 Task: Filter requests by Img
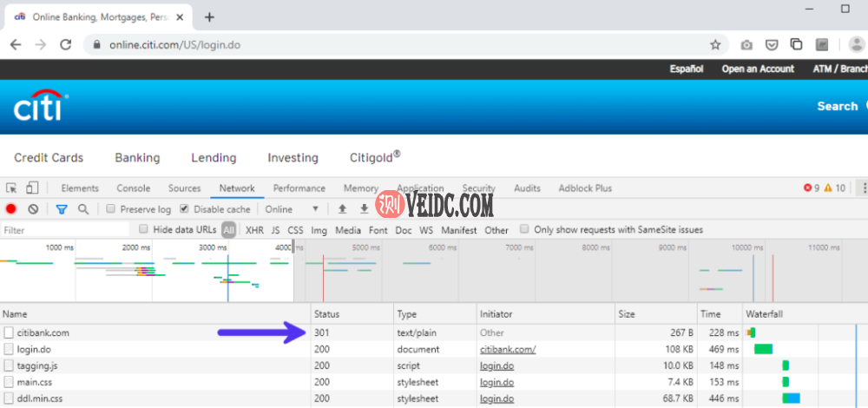[x=319, y=230]
